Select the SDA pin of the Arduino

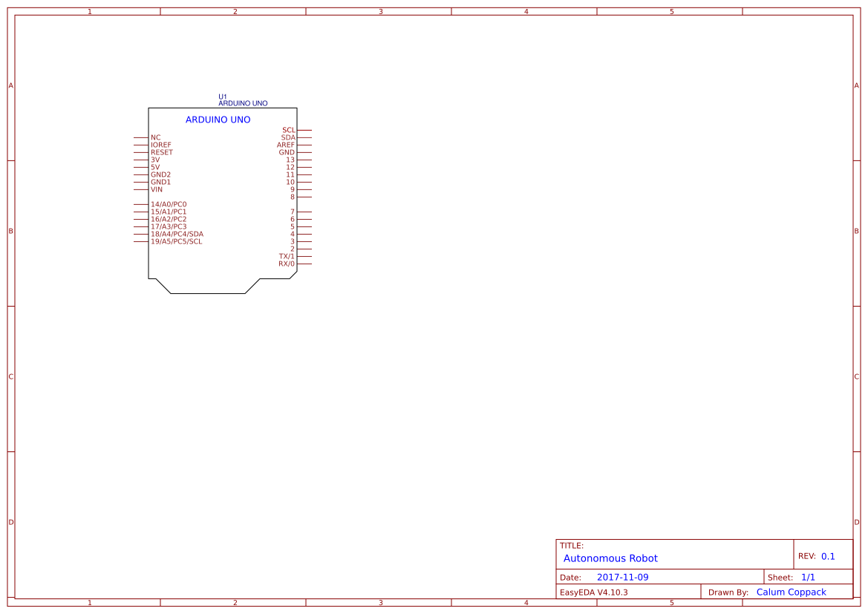pos(288,137)
